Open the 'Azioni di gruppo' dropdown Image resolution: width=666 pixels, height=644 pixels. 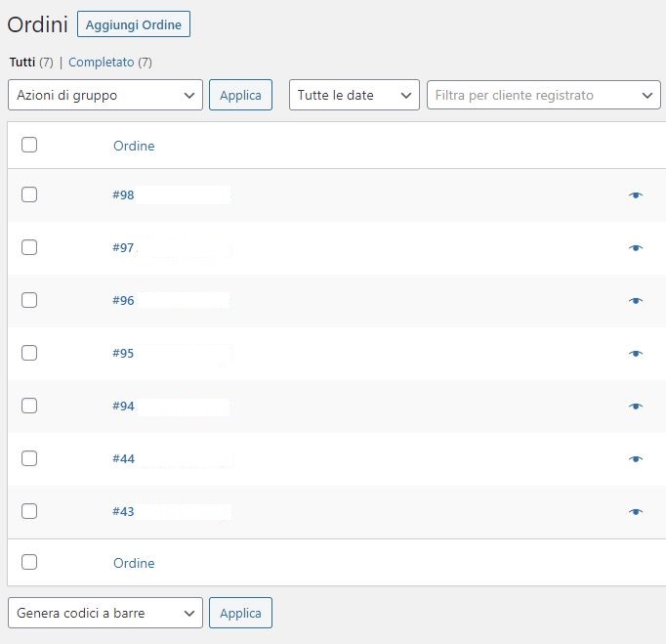click(105, 95)
